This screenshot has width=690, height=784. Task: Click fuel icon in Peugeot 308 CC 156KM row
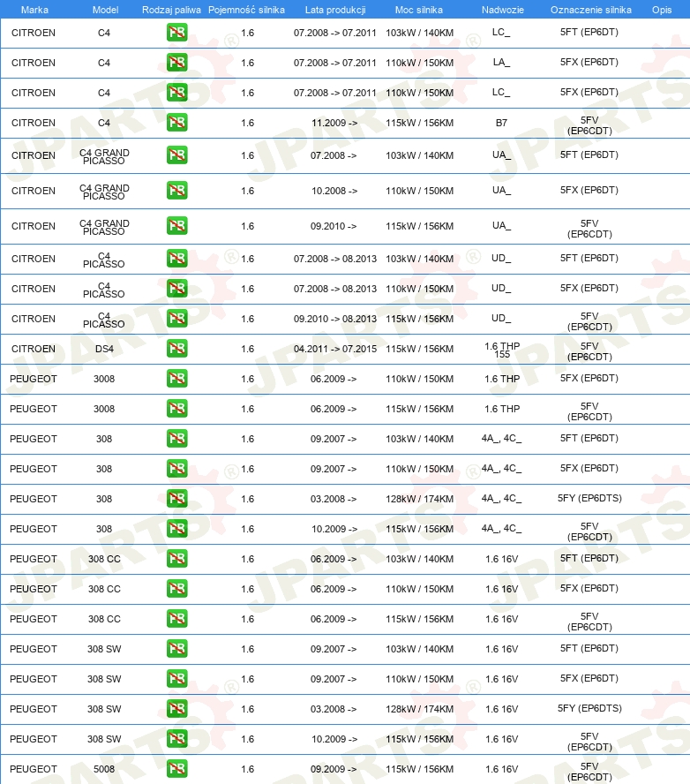176,619
